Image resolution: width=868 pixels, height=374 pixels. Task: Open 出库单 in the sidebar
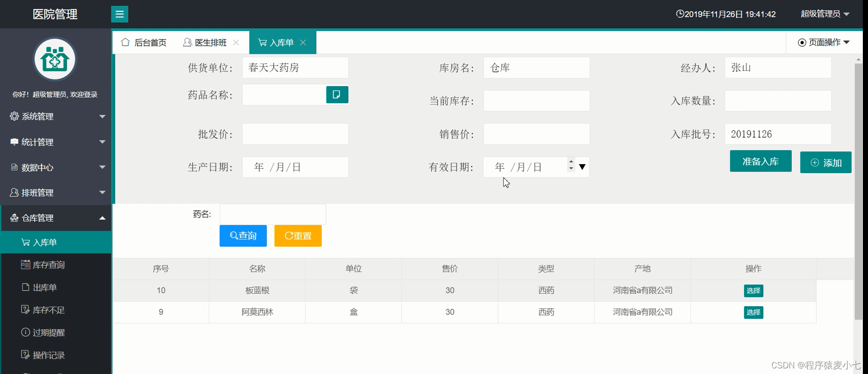(x=56, y=287)
